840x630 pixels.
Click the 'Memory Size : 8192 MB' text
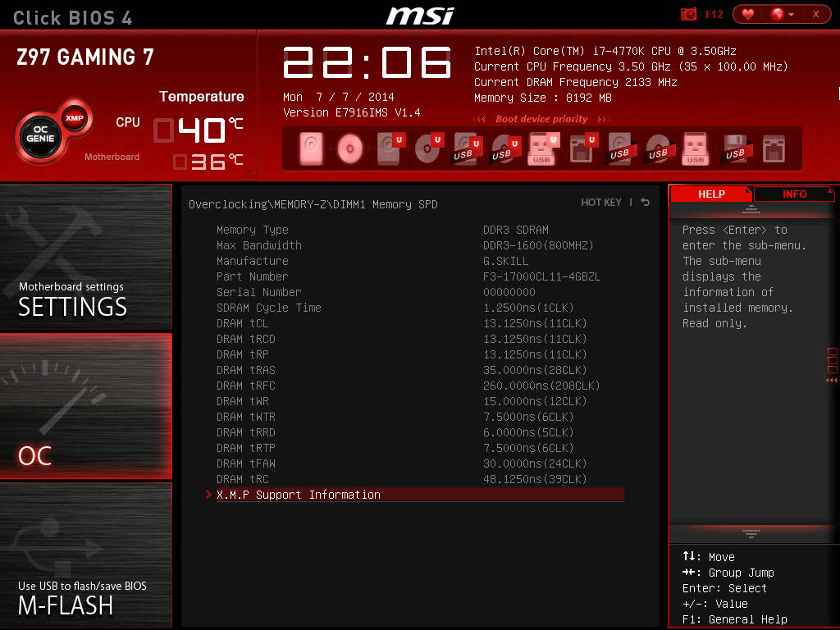tap(543, 98)
